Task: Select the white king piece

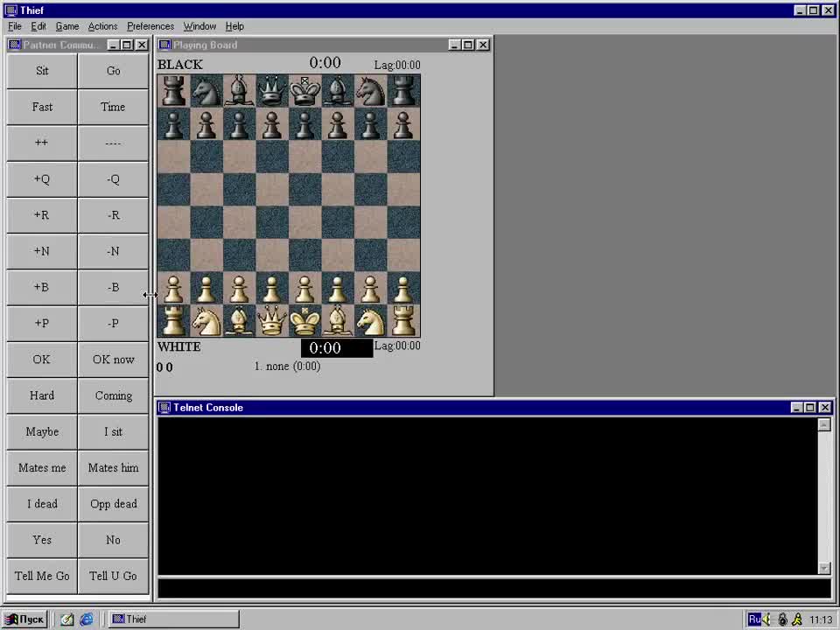Action: tap(304, 321)
